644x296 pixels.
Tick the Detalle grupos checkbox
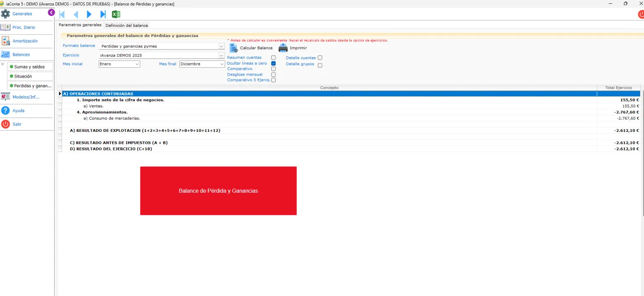pos(320,65)
